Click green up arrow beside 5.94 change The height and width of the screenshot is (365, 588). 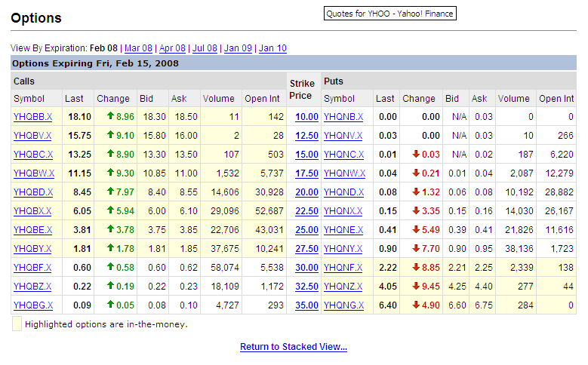110,210
